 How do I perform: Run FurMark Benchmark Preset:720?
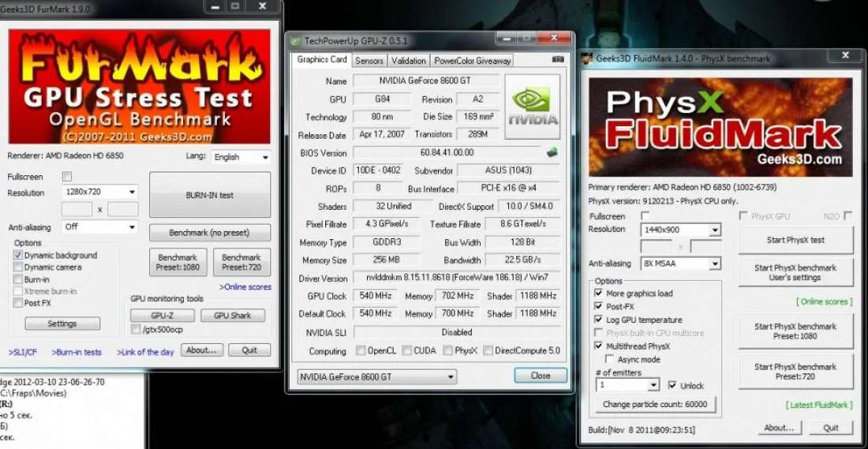242,262
